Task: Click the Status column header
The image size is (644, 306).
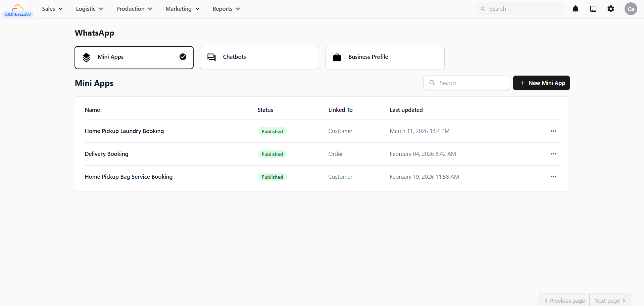Action: [265, 110]
